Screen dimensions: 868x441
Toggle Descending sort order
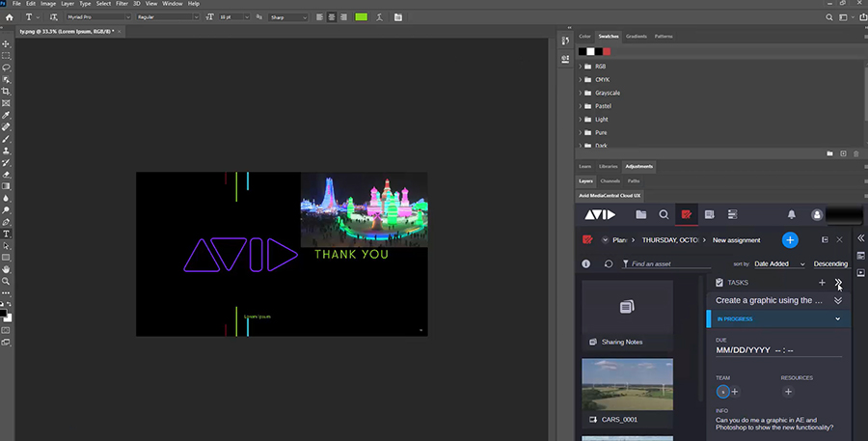[830, 263]
